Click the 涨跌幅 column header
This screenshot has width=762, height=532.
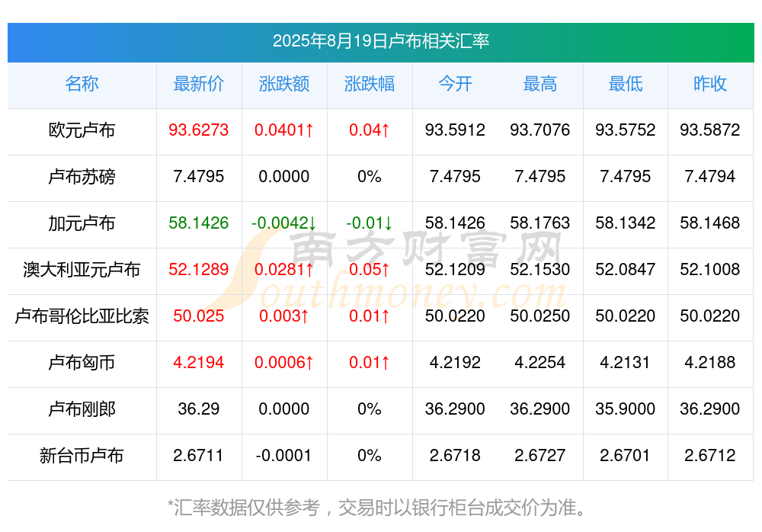pos(370,84)
